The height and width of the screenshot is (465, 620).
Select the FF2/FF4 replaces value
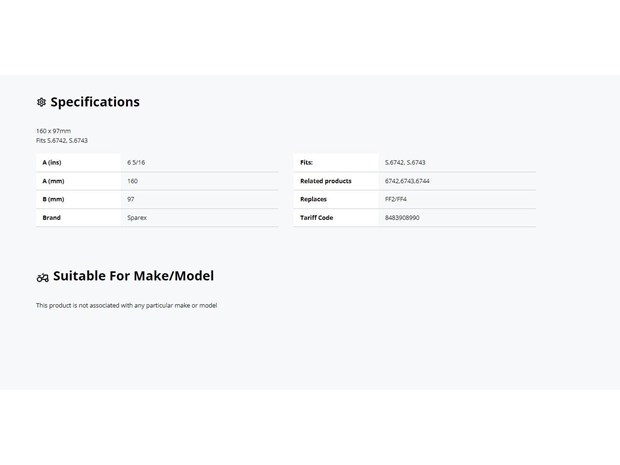pyautogui.click(x=395, y=199)
